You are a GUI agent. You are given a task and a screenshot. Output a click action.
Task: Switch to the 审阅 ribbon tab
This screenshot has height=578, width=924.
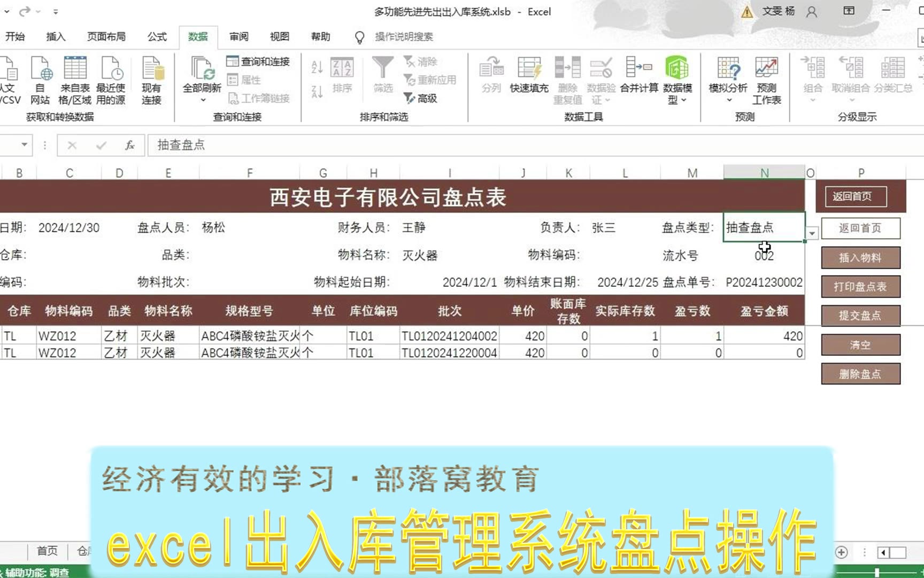click(x=239, y=36)
